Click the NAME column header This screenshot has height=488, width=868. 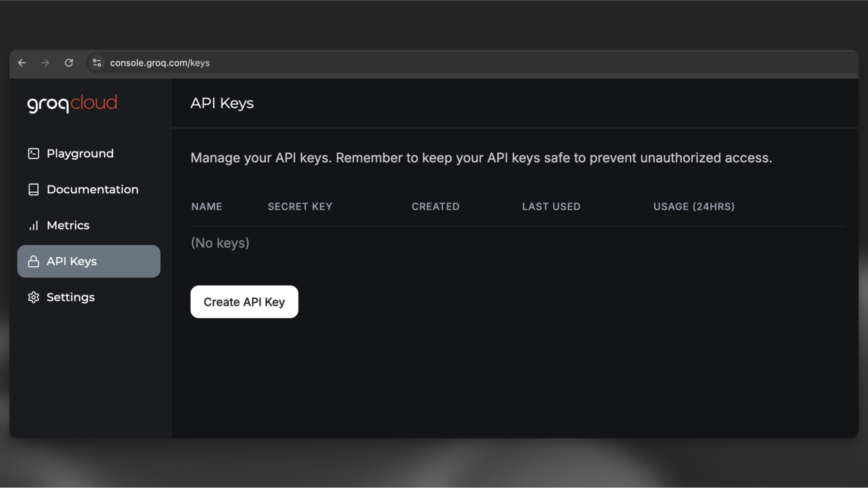pyautogui.click(x=207, y=206)
